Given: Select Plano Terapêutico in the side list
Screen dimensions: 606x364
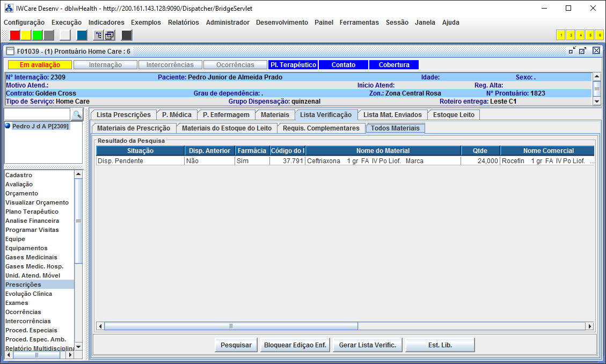Looking at the screenshot, I should click(x=39, y=212).
